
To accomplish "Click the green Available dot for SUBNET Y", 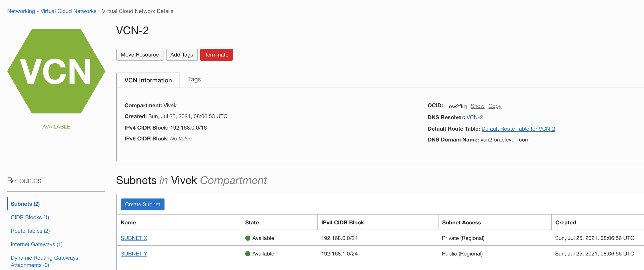I will point(248,253).
